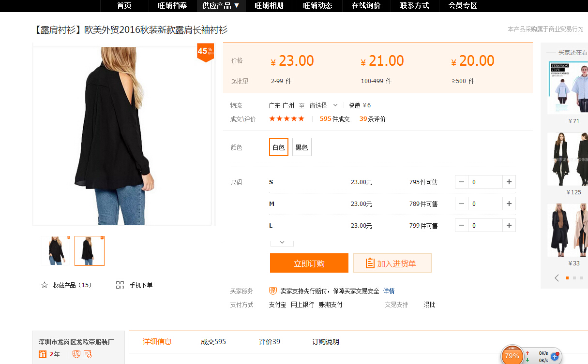Click the previous arrow in recommendations carousel
The height and width of the screenshot is (364, 588).
click(x=557, y=278)
